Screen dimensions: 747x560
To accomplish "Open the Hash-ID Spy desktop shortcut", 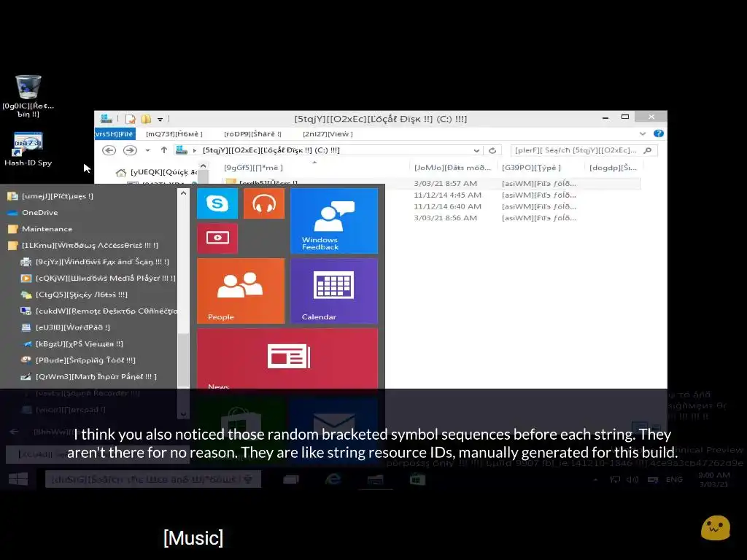I will 28,149.
